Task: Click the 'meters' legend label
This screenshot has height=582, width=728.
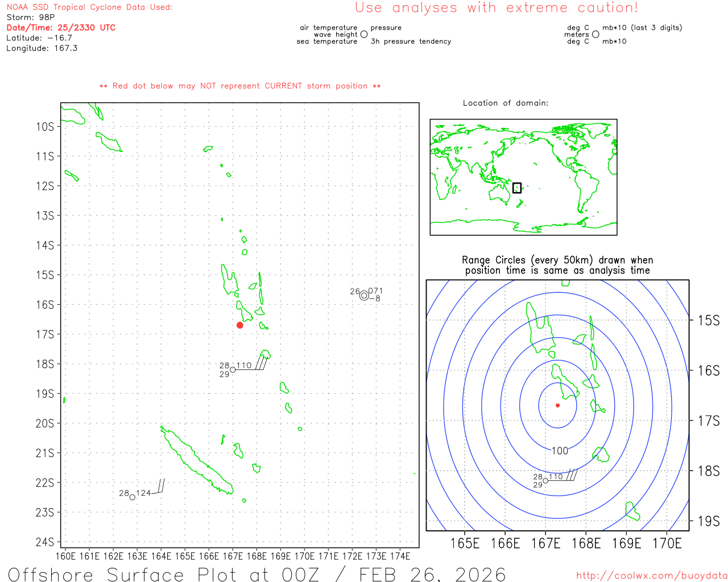Action: coord(577,35)
